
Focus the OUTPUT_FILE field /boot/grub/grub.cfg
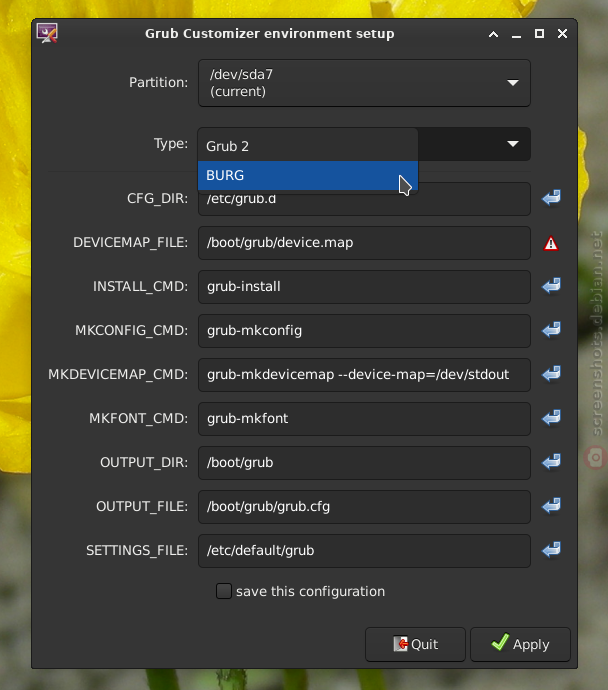(364, 507)
